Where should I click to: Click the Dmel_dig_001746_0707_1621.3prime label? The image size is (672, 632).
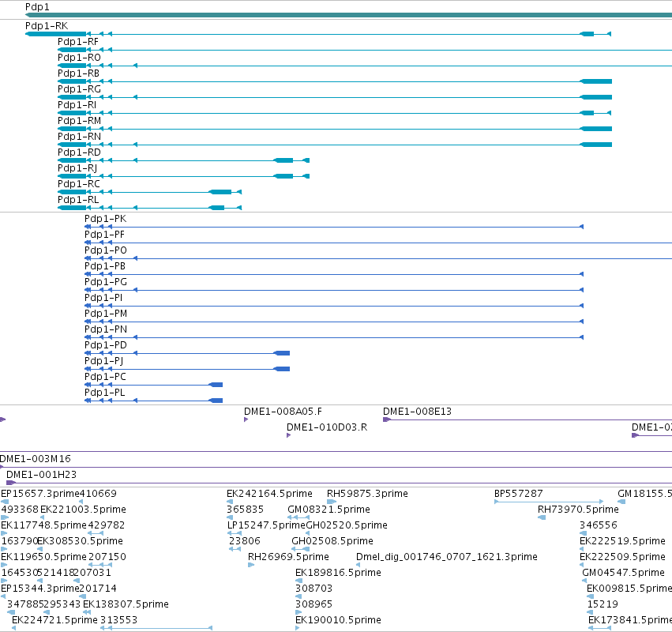pos(447,557)
